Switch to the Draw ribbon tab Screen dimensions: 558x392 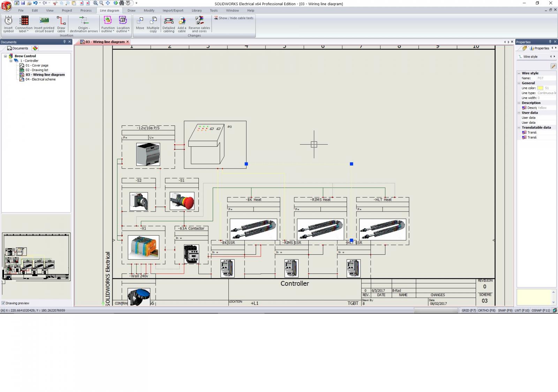[x=131, y=10]
